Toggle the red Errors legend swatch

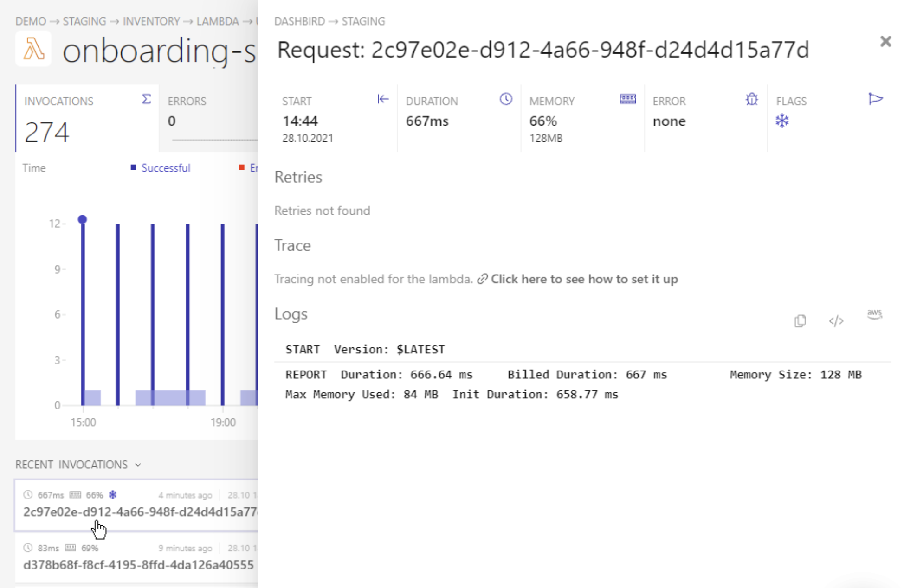[x=241, y=167]
